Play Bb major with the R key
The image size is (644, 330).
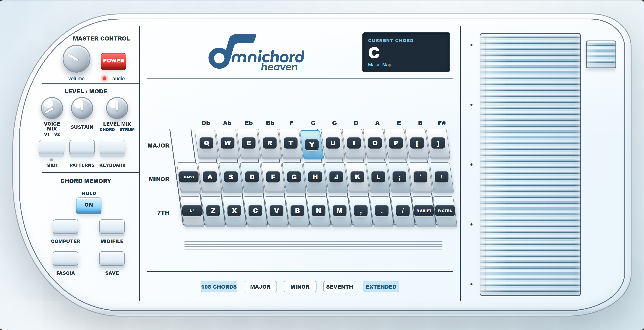(x=270, y=143)
